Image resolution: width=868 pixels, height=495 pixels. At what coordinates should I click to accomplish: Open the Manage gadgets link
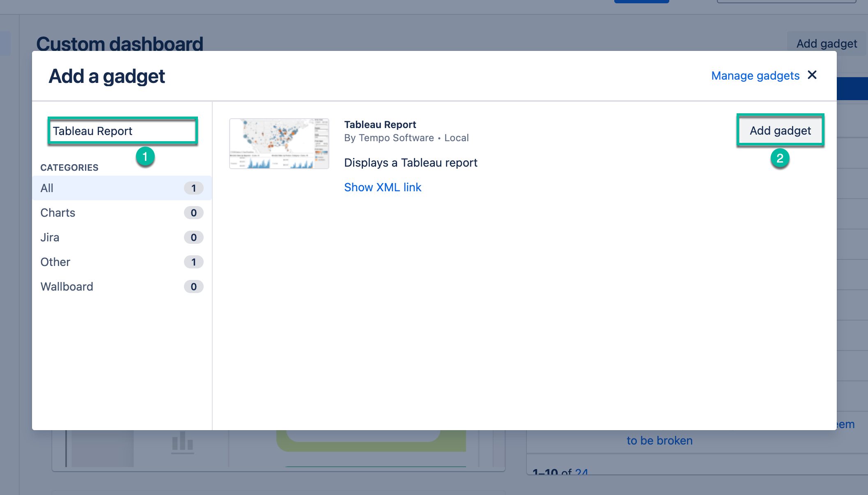(x=755, y=76)
